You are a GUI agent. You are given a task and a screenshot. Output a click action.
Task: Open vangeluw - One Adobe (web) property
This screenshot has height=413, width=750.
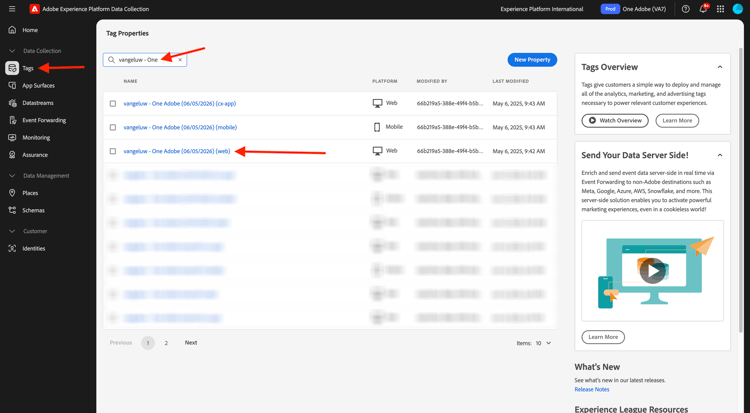click(176, 151)
